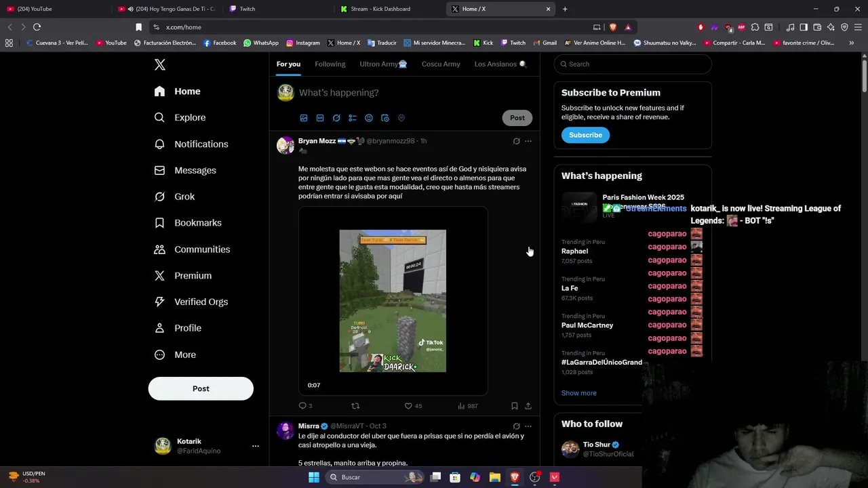The image size is (868, 488).
Task: Share the Bryan Mozz post
Action: [x=528, y=406]
